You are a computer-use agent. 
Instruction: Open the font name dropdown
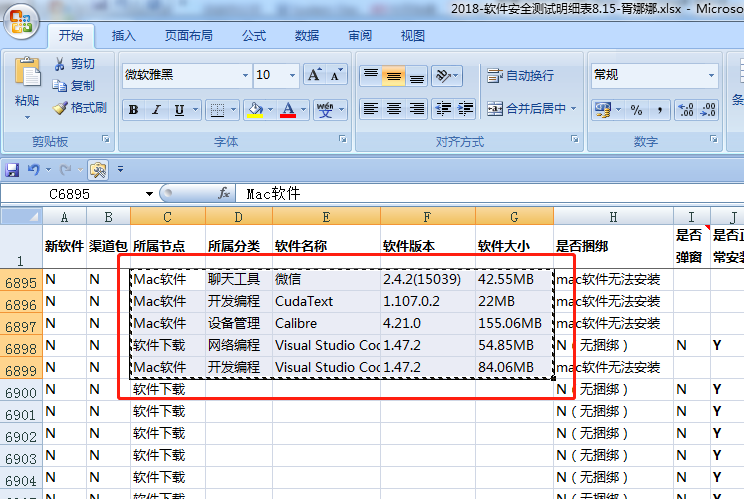[x=245, y=75]
